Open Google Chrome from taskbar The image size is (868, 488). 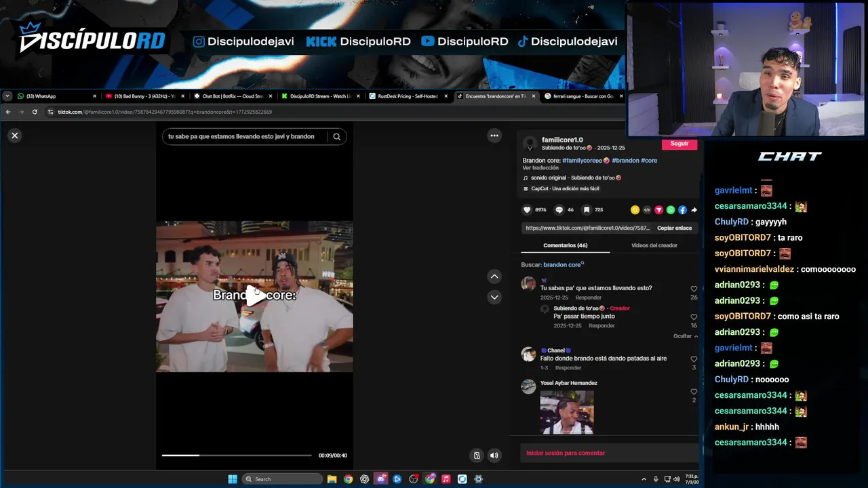point(348,479)
